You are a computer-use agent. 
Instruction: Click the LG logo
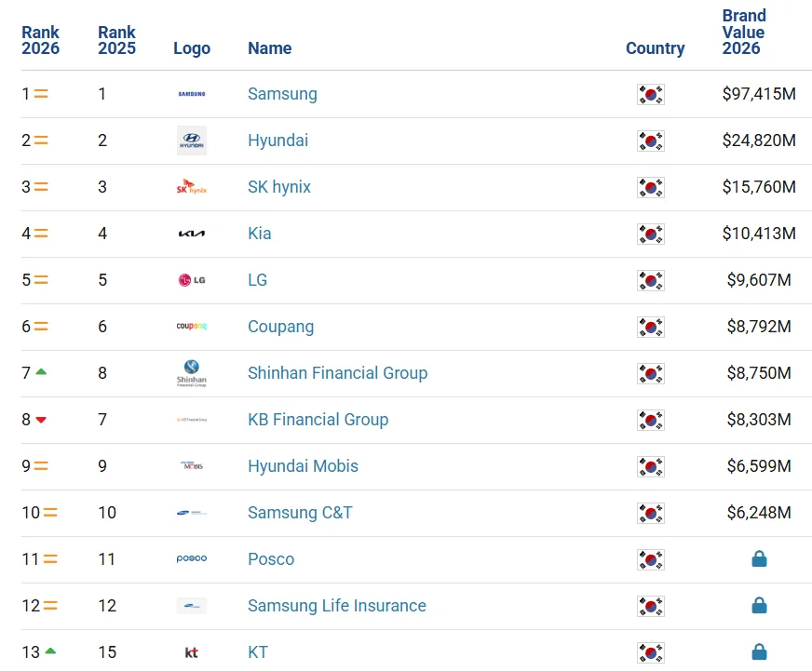point(192,280)
